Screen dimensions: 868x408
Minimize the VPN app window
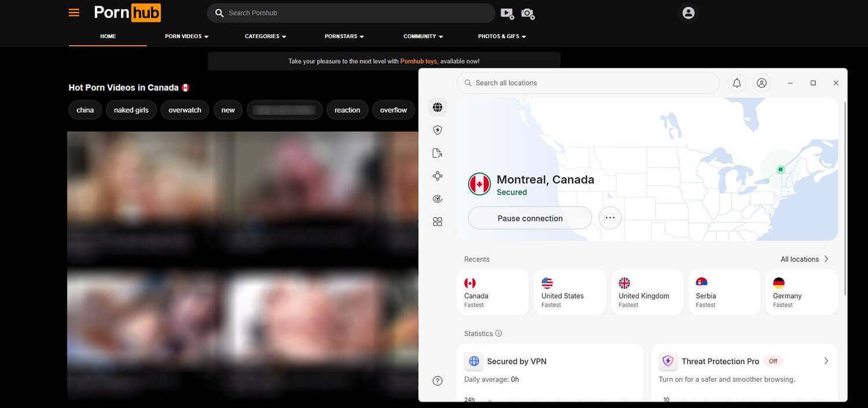pos(790,83)
